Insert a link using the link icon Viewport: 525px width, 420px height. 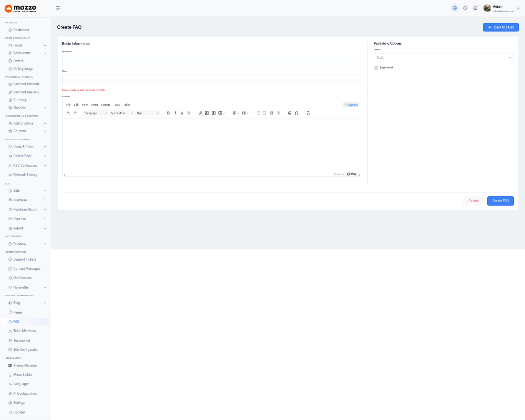click(x=200, y=113)
